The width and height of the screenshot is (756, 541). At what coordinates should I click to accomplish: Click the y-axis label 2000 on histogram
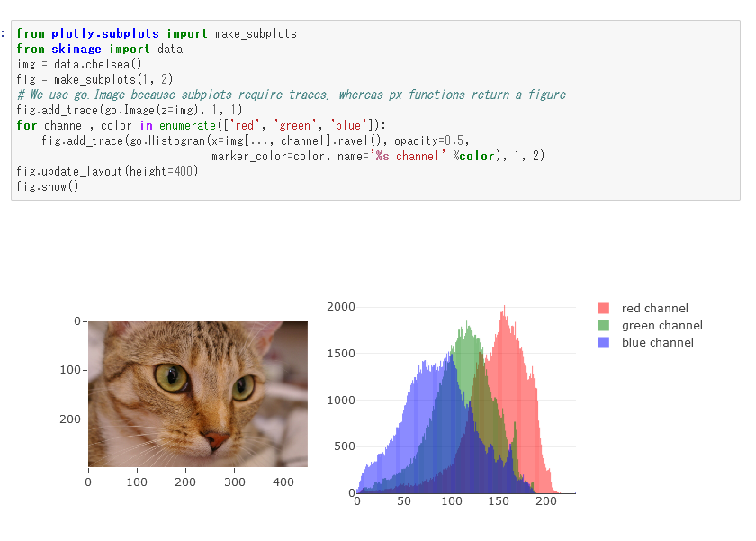[x=341, y=307]
